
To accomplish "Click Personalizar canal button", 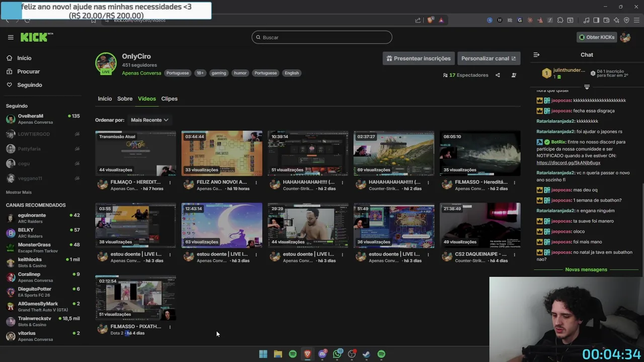I will 489,58.
